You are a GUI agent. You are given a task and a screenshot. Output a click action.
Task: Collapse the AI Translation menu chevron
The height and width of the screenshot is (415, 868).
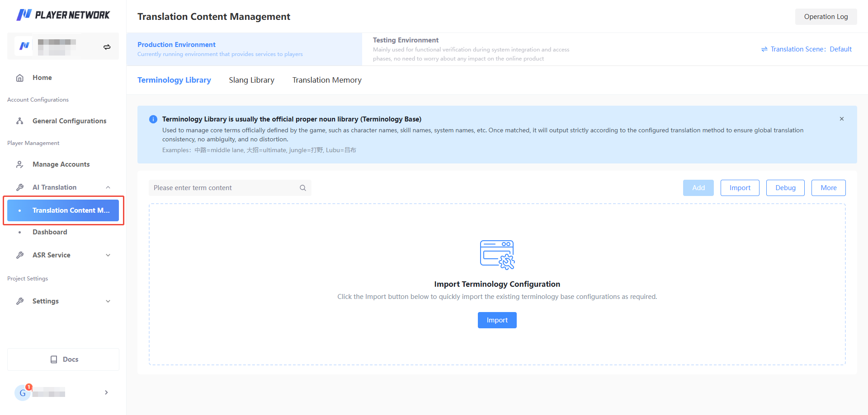coord(108,187)
